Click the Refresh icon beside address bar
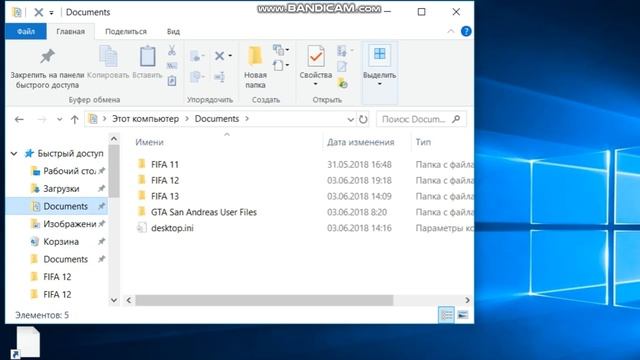This screenshot has width=640, height=360. 363,119
